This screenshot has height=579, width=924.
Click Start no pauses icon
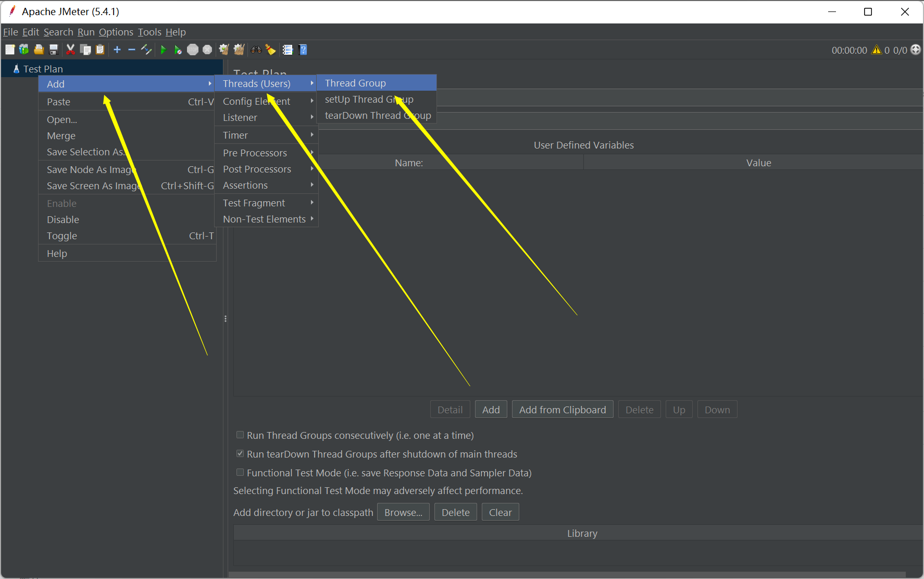(178, 50)
